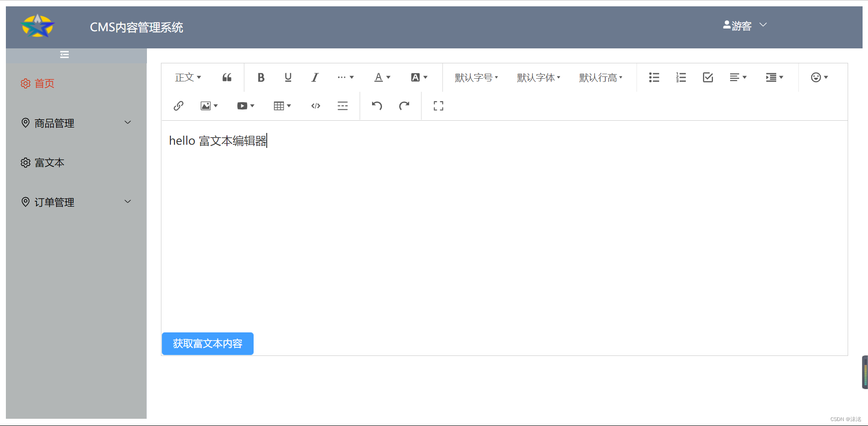Toggle the ordered numbered list

point(681,77)
